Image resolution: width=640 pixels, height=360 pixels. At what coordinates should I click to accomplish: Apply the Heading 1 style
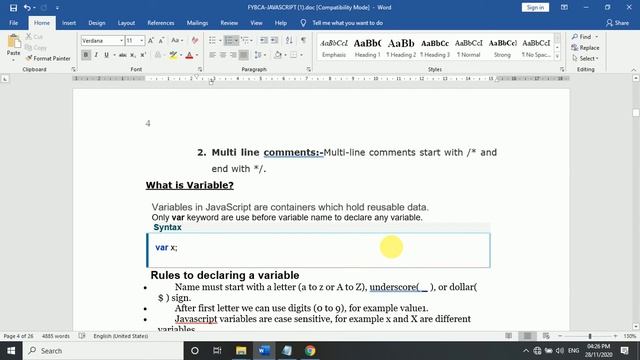[367, 48]
